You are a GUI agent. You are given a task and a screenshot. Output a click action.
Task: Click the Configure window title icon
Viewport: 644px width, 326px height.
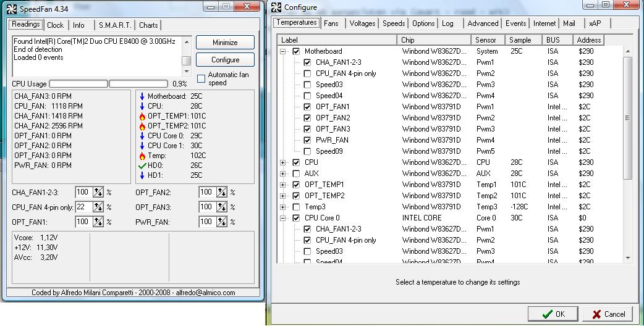pos(276,7)
